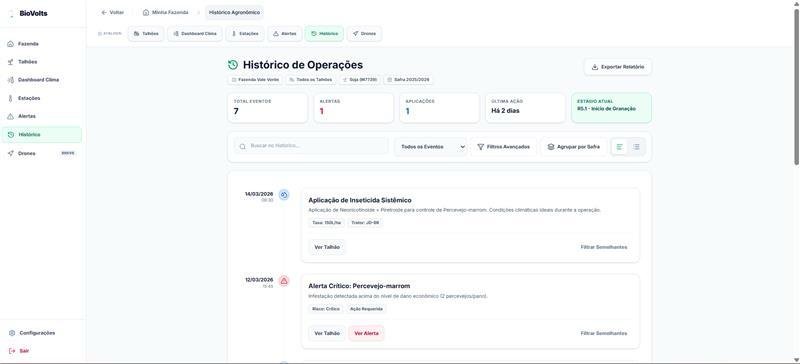Click the Soja crop chip
This screenshot has width=800, height=364.
tap(360, 80)
